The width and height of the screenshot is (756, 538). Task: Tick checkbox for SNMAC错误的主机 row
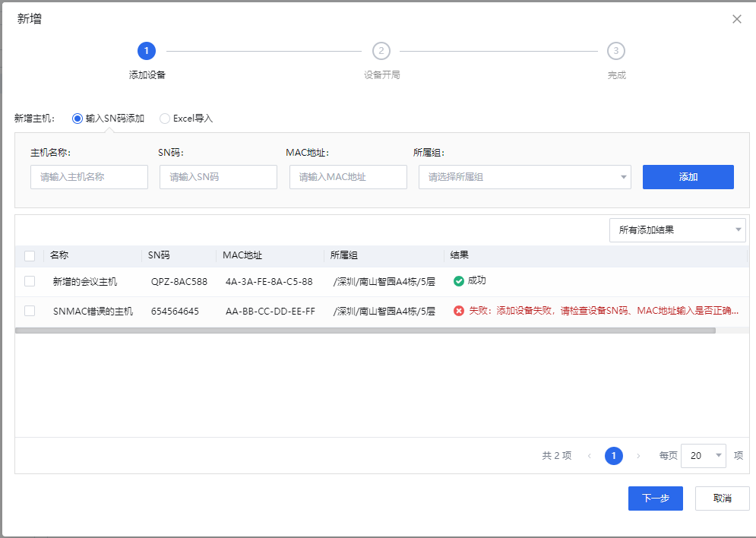(x=30, y=311)
